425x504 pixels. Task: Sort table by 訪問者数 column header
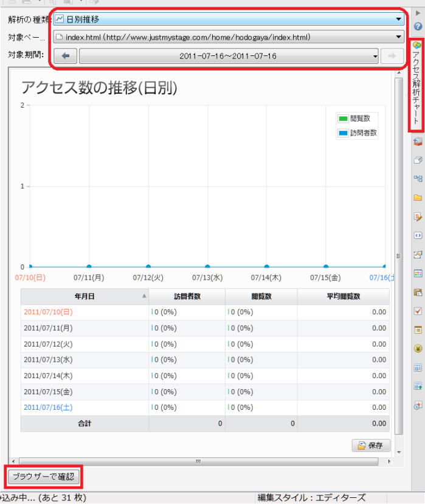[187, 296]
